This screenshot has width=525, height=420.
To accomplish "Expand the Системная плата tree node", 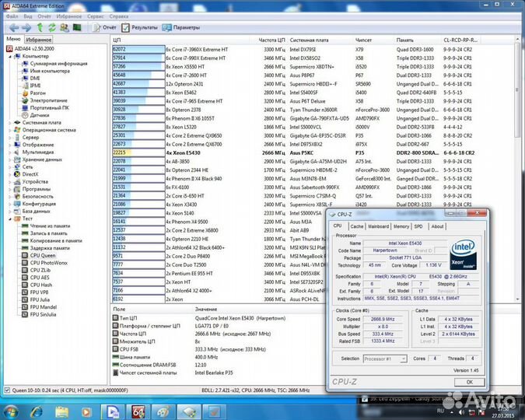I will click(x=9, y=123).
